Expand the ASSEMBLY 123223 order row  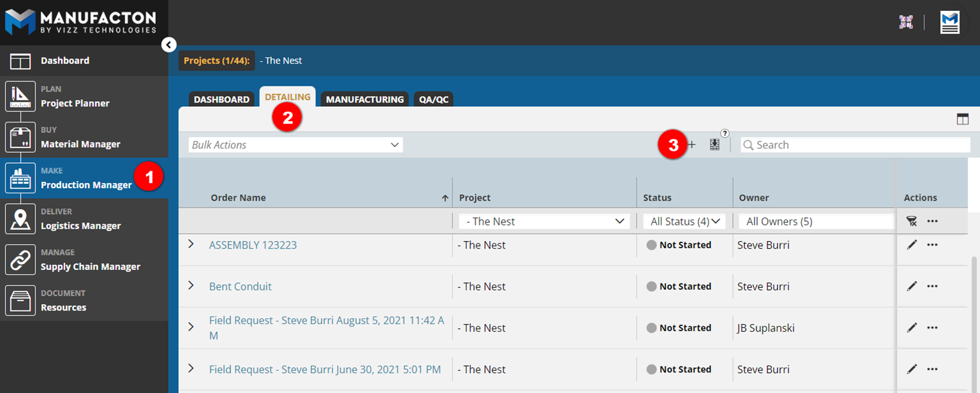tap(191, 244)
